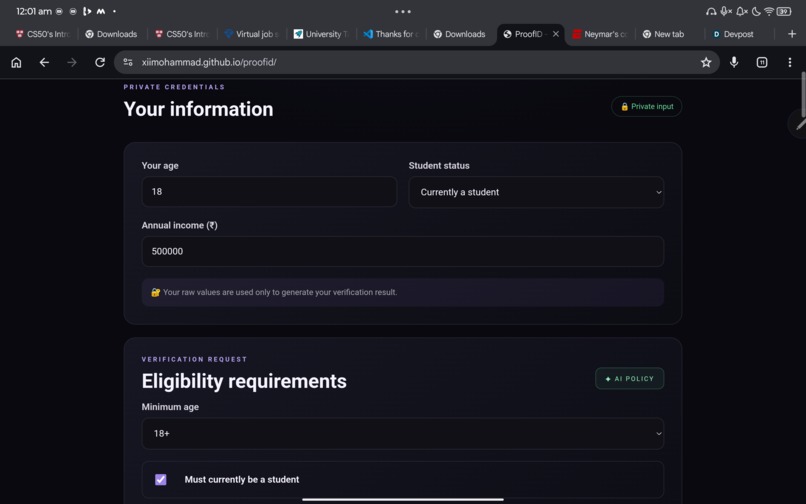Bookmark this page with the star icon
The height and width of the screenshot is (504, 806).
(x=706, y=62)
